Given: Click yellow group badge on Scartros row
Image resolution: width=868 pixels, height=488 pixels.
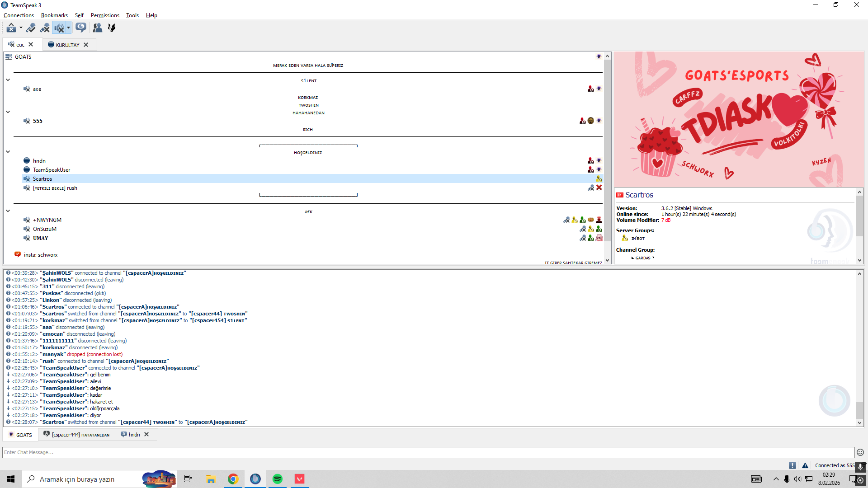Looking at the screenshot, I should pyautogui.click(x=599, y=179).
